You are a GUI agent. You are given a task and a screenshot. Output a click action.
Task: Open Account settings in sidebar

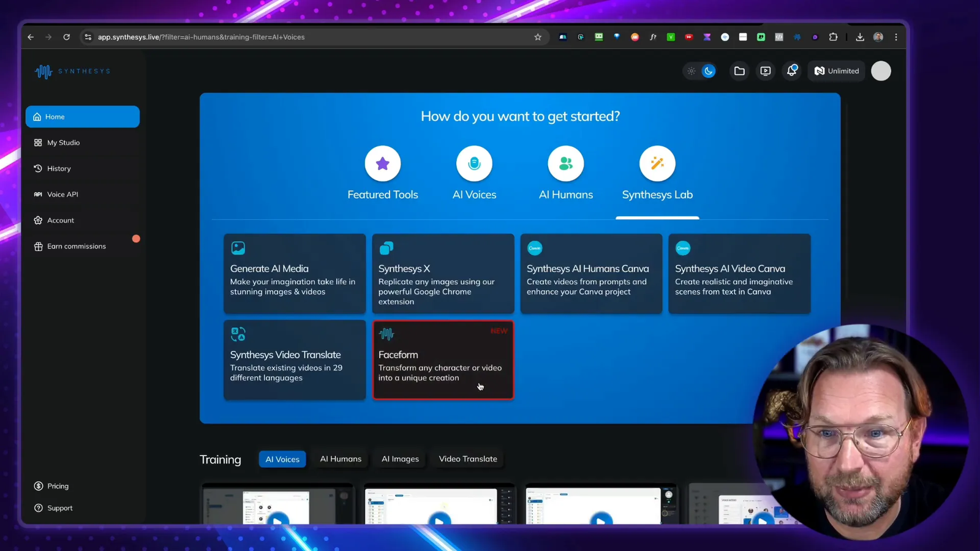click(x=83, y=220)
